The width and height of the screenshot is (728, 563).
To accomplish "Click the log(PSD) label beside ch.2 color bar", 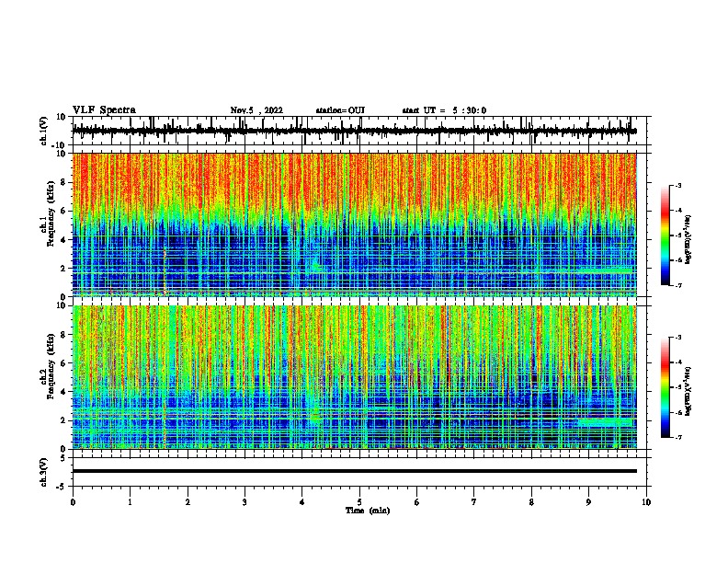I will (688, 391).
